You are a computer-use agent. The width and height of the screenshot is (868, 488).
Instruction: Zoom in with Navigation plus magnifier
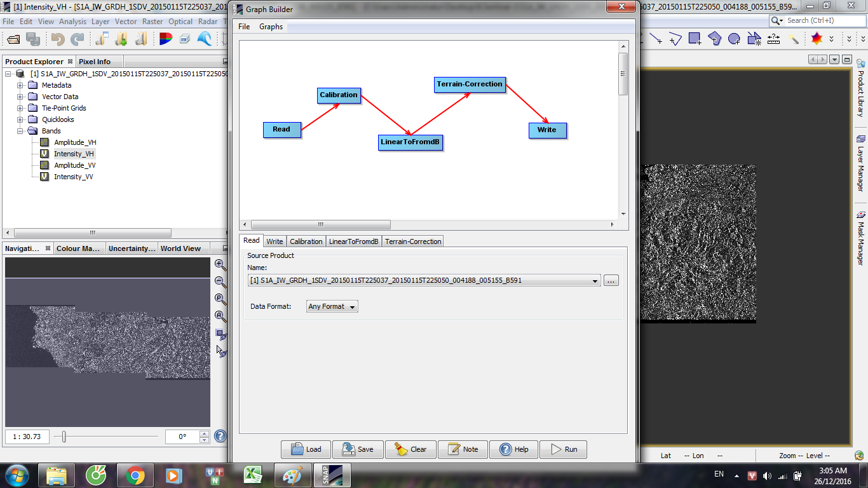point(220,265)
